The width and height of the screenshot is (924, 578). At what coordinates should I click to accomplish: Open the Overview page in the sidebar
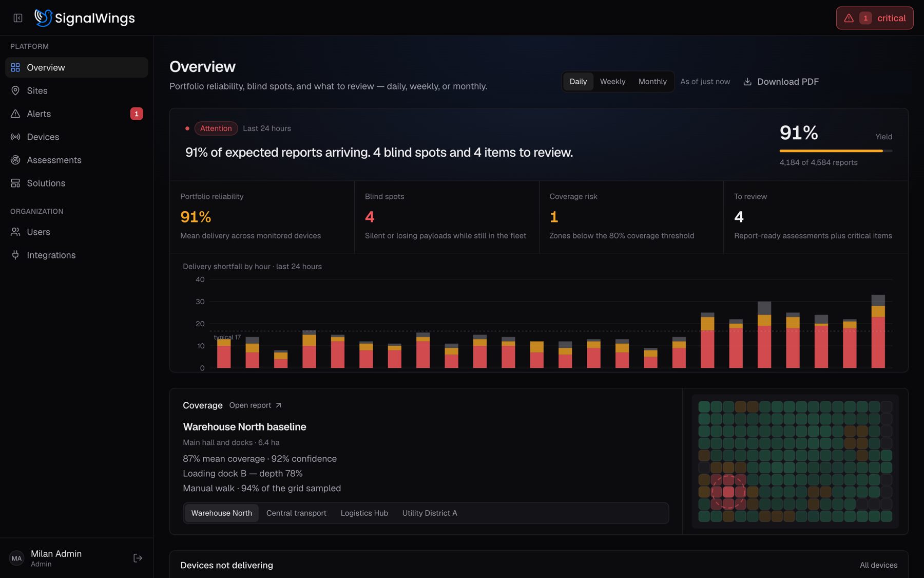76,67
